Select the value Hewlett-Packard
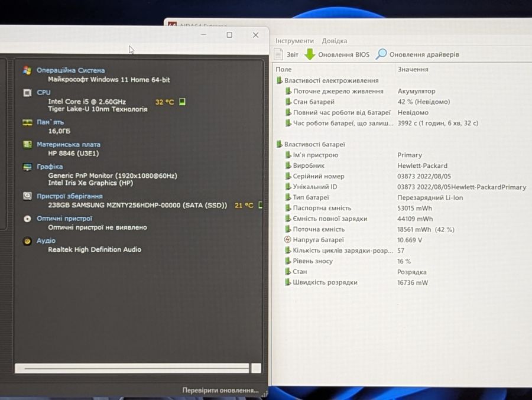Viewport: 532px width, 400px height. tap(422, 165)
